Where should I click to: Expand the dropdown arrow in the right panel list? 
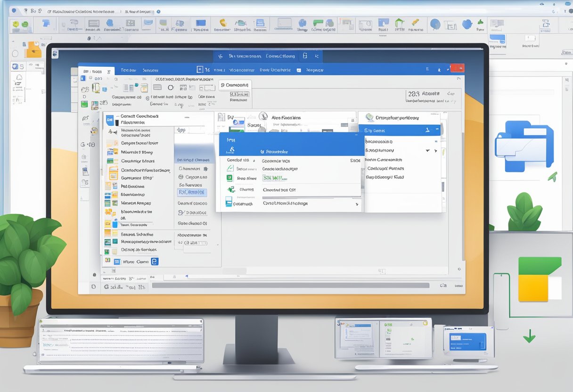[x=428, y=151]
